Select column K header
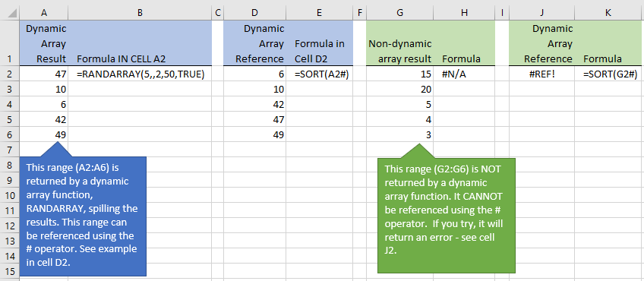 (x=608, y=13)
